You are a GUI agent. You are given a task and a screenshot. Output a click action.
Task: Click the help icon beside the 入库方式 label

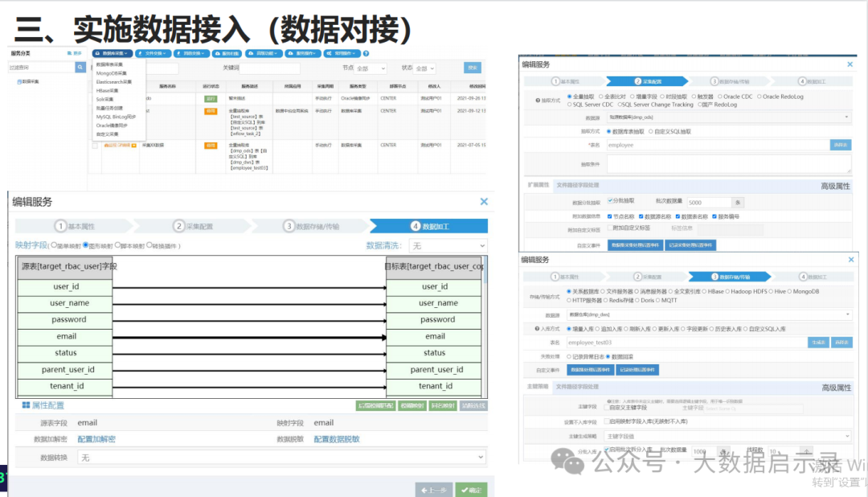538,329
